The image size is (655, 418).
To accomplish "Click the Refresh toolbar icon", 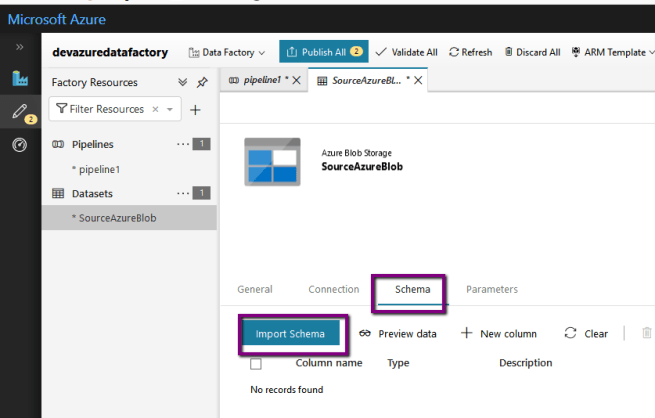I will [470, 52].
